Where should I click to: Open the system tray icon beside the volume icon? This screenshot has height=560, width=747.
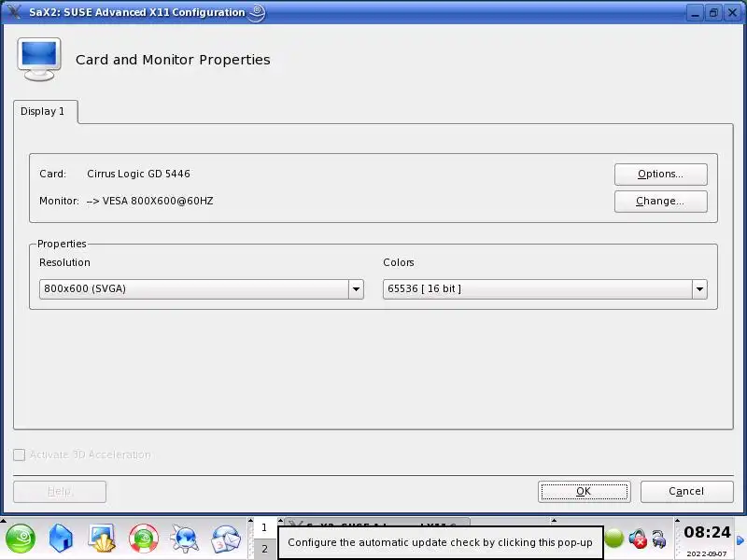point(659,539)
